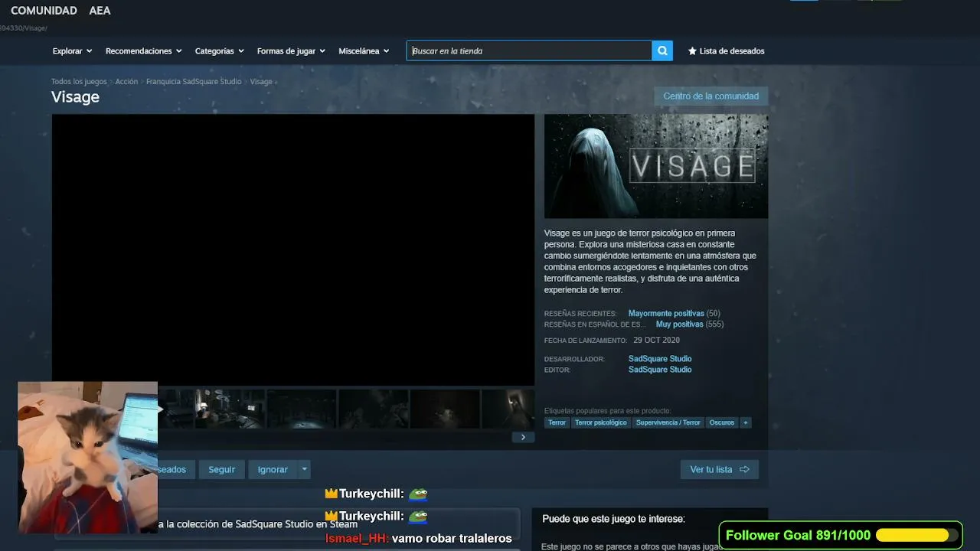Focus the Buscar en la tienda field

529,51
